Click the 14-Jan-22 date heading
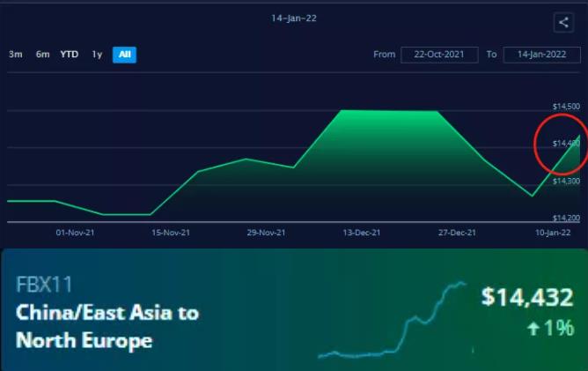Image resolution: width=588 pixels, height=371 pixels. 293,17
